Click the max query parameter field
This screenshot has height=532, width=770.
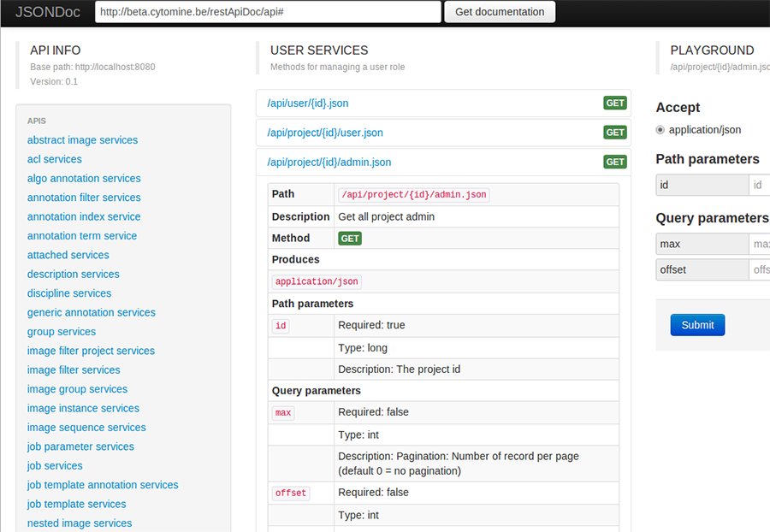click(x=759, y=245)
